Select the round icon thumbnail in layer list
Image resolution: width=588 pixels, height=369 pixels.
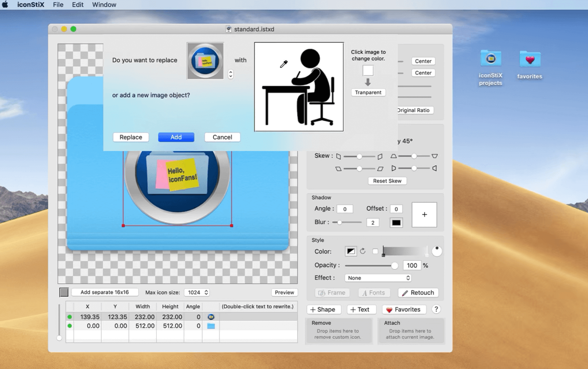[211, 317]
